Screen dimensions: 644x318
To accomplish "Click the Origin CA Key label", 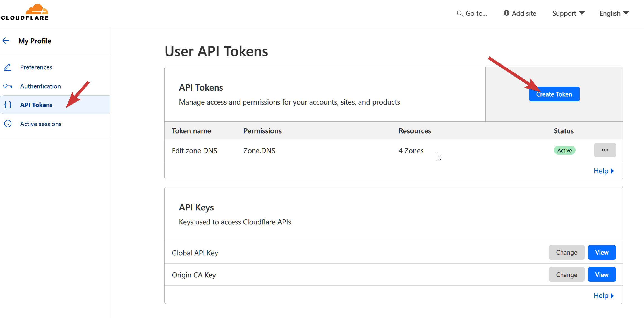I will pos(194,275).
